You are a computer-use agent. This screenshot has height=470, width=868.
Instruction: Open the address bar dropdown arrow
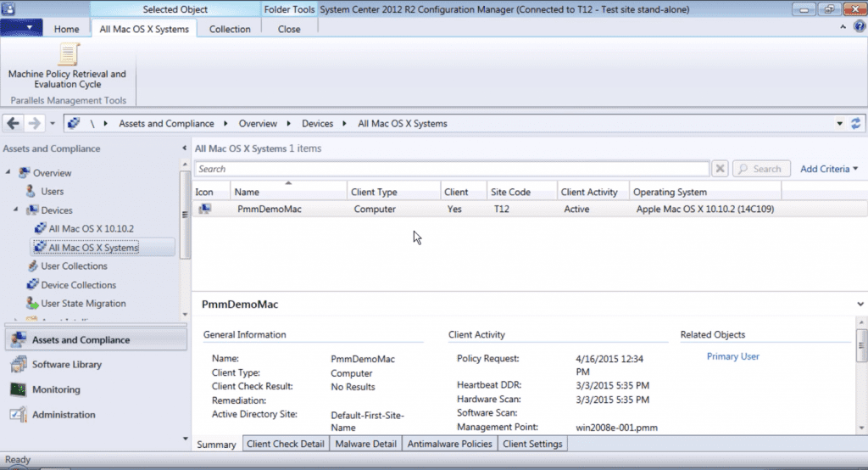[840, 124]
